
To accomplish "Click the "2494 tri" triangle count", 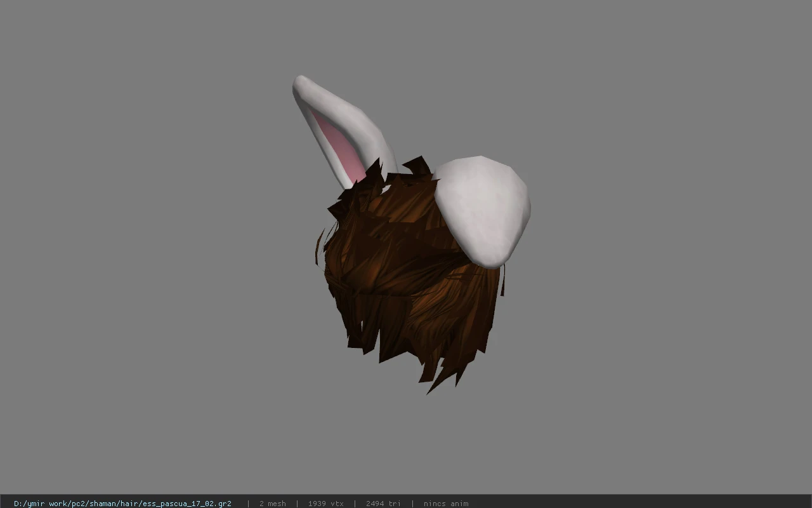I will [x=383, y=504].
